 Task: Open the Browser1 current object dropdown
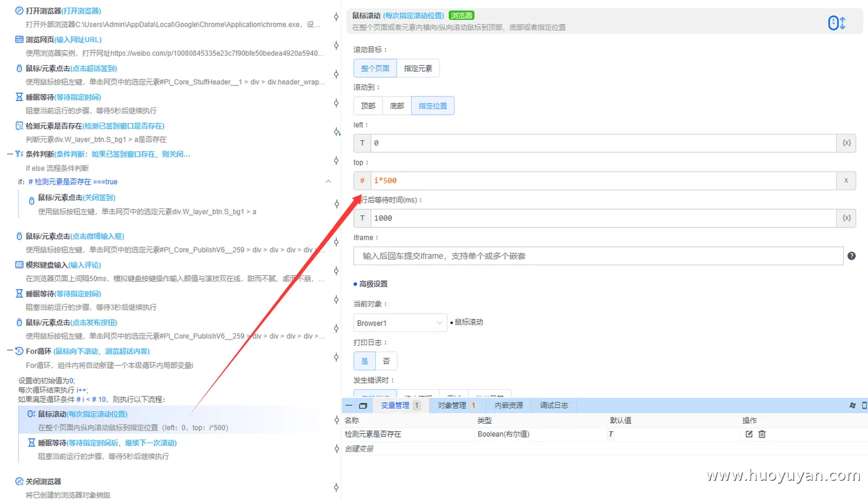pos(401,323)
